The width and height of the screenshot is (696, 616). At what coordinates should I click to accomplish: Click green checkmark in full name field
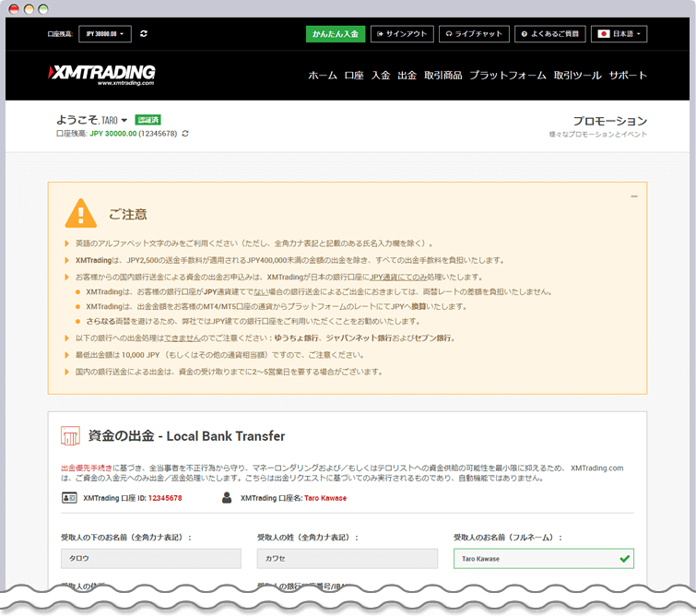[624, 559]
